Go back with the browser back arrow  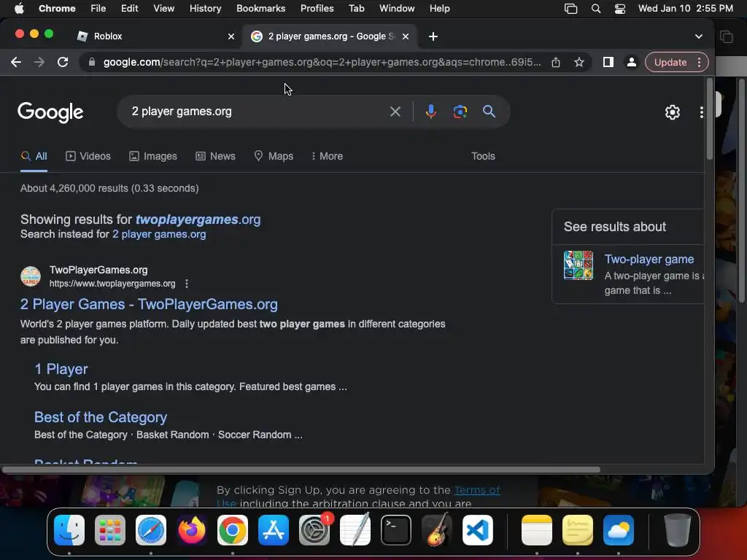pos(16,62)
